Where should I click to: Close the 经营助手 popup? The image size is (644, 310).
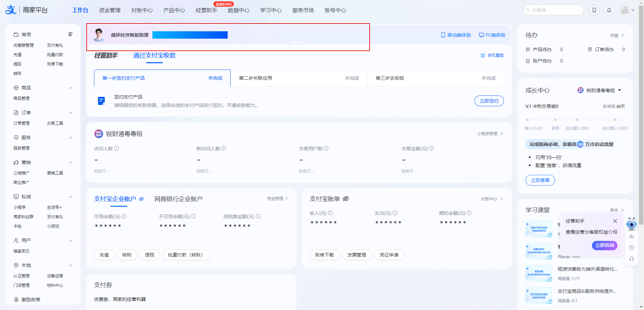pos(615,221)
